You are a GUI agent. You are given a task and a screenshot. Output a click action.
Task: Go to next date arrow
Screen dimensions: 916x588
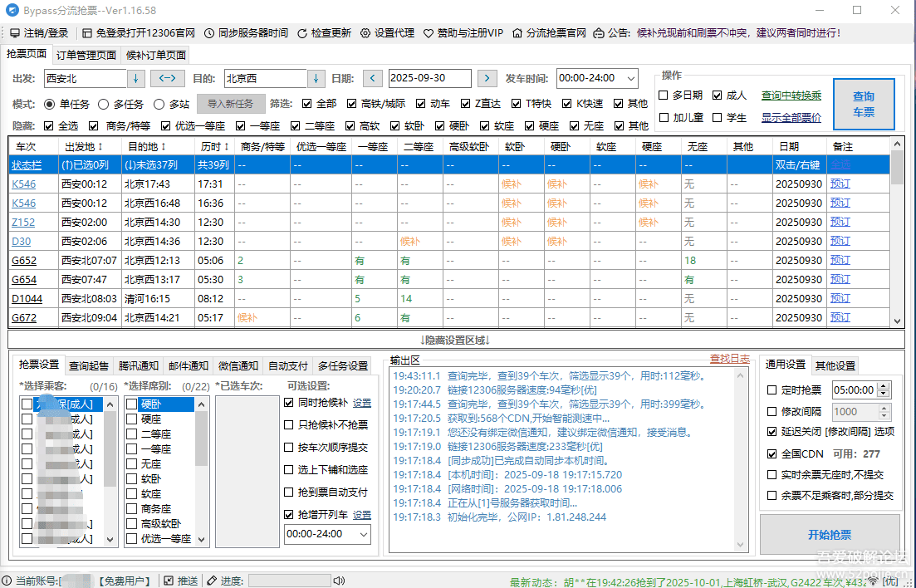point(487,78)
